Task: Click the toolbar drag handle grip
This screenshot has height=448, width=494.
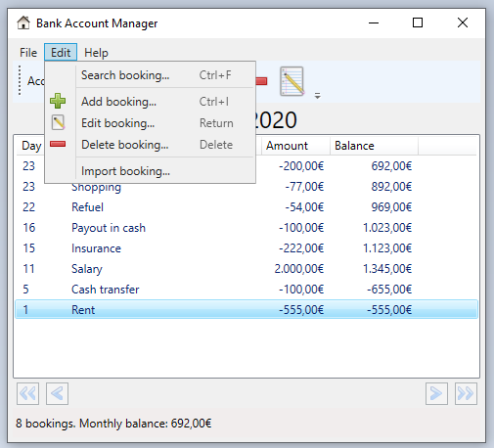Action: click(20, 80)
